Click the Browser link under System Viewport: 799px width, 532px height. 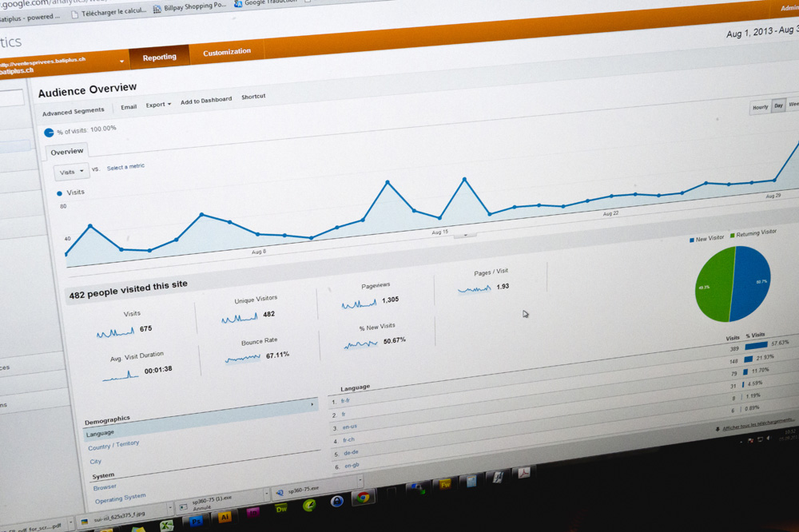pos(105,487)
